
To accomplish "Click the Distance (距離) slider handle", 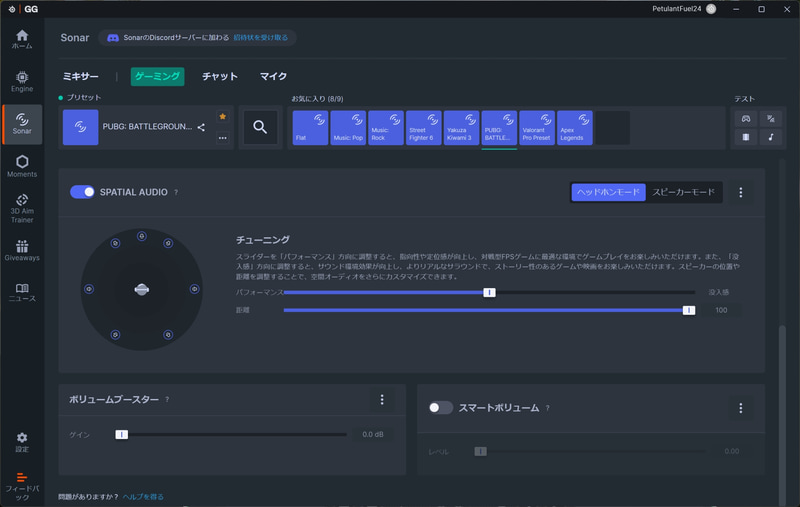I will click(689, 310).
